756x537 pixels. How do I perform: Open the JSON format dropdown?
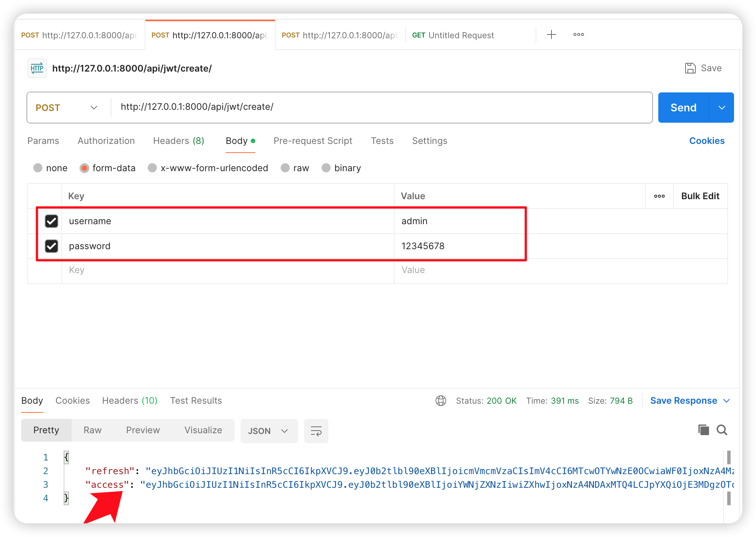click(269, 431)
